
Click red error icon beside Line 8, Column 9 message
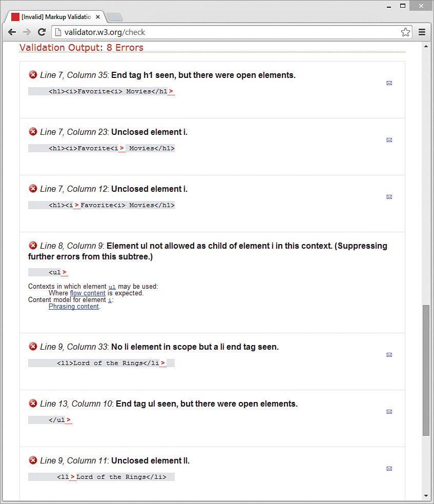click(33, 245)
